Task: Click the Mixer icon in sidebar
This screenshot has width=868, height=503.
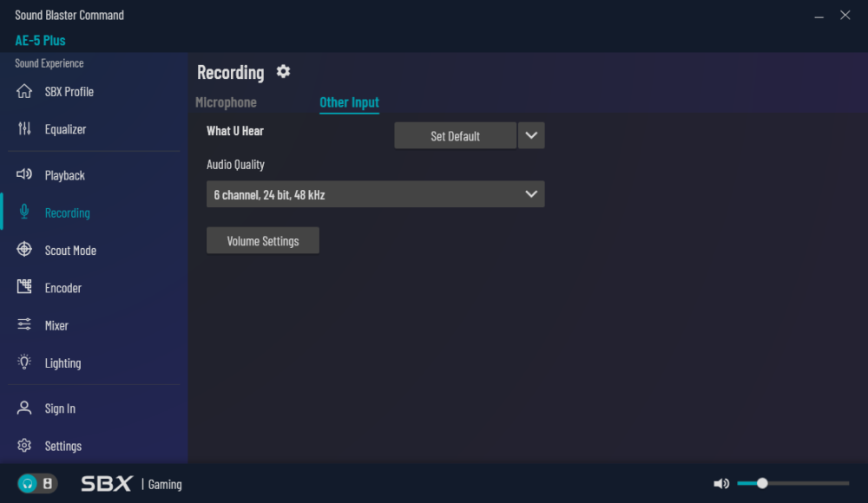Action: 23,325
